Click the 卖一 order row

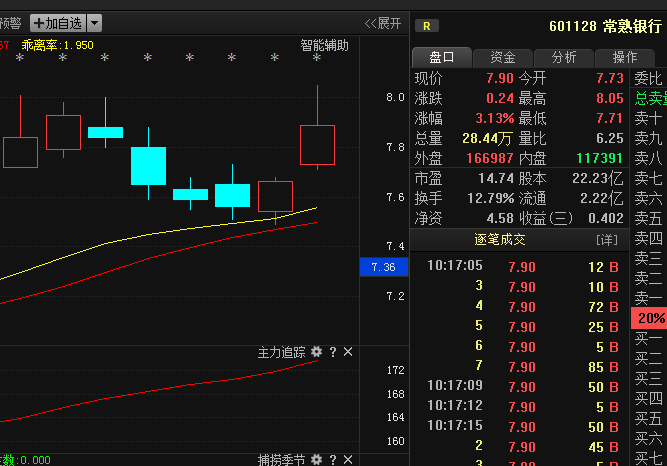click(x=648, y=298)
